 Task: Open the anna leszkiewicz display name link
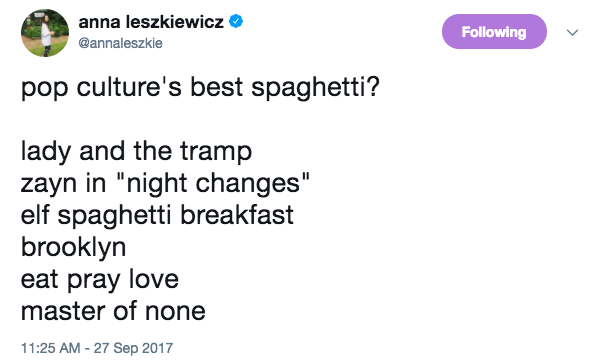[x=151, y=21]
